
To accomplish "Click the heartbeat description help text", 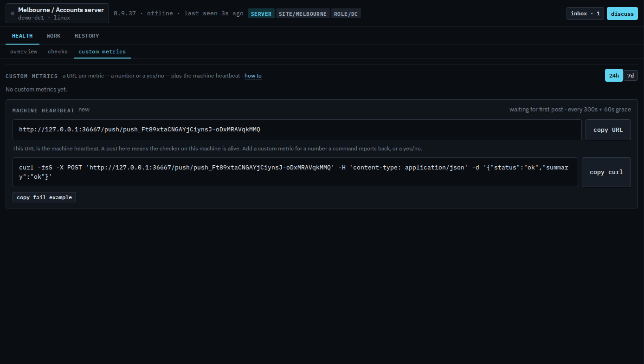I will [217, 149].
